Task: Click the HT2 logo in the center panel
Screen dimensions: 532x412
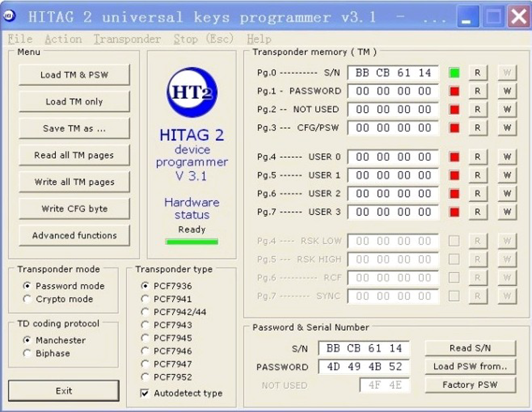Action: tap(192, 92)
